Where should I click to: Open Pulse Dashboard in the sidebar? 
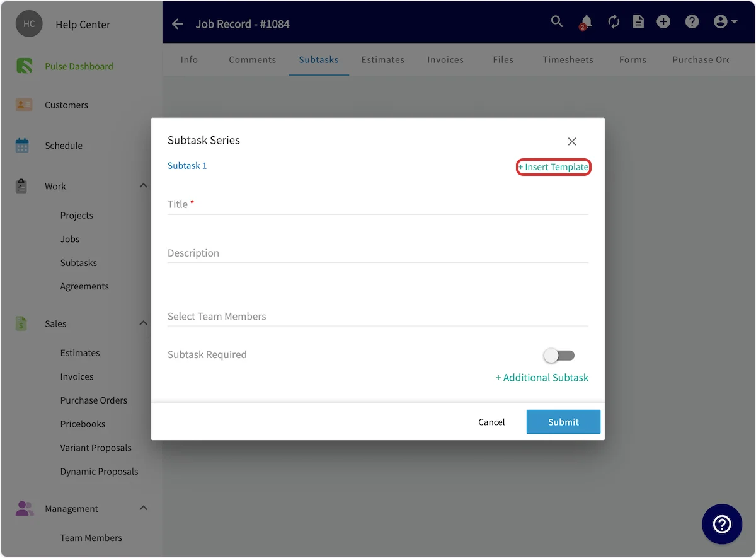point(79,66)
